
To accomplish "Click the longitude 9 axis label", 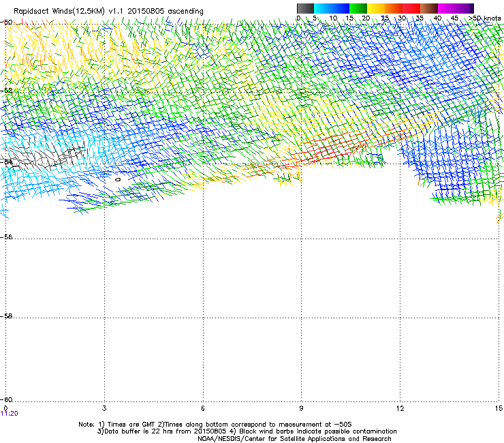I will [x=301, y=408].
